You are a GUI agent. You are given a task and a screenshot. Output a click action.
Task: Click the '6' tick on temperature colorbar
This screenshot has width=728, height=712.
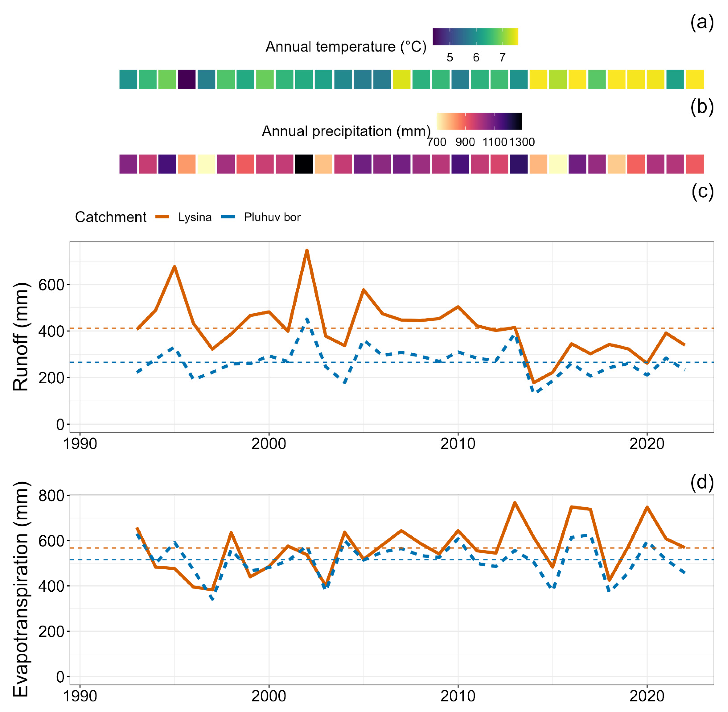point(476,58)
